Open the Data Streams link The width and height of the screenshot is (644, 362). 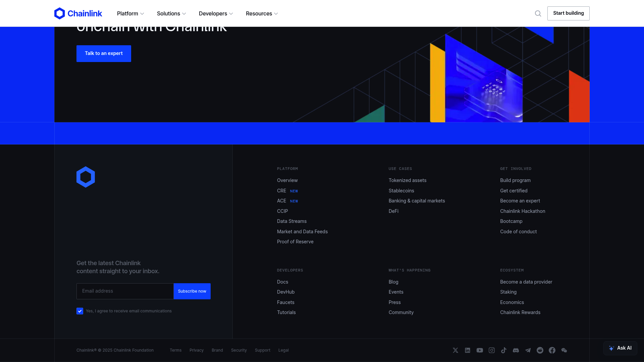tap(292, 221)
